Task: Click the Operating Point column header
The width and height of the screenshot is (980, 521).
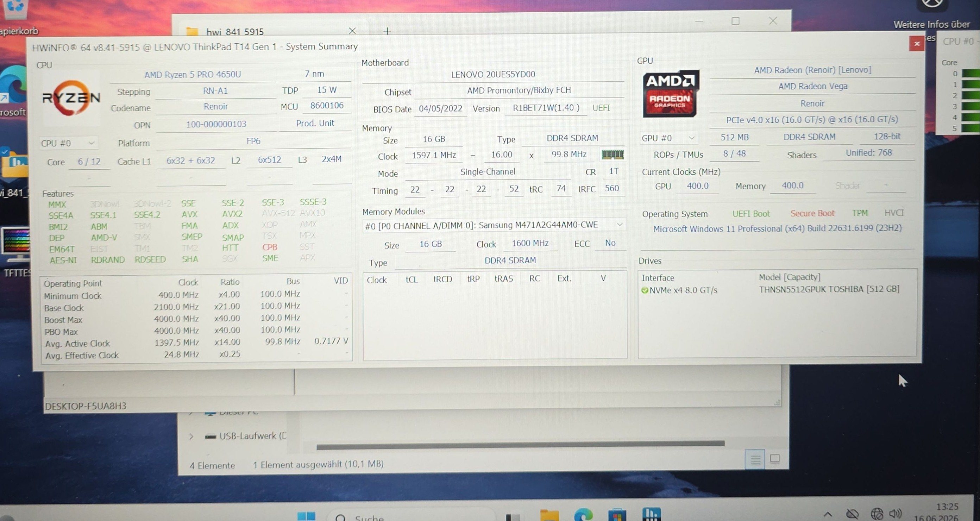Action: click(x=73, y=283)
